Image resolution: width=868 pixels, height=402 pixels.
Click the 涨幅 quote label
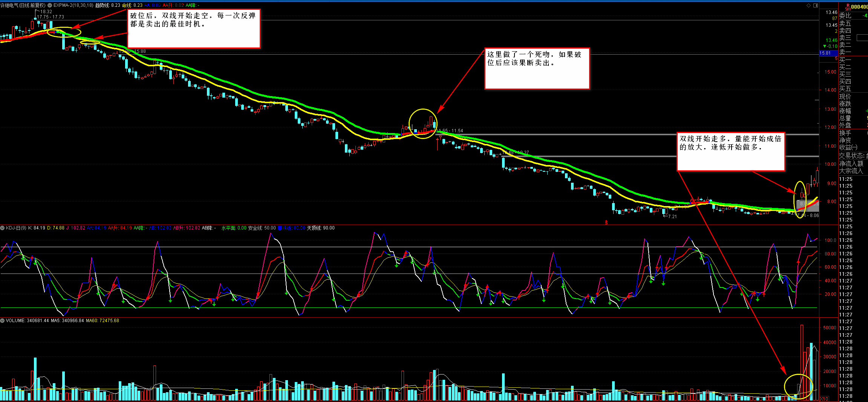pyautogui.click(x=845, y=111)
